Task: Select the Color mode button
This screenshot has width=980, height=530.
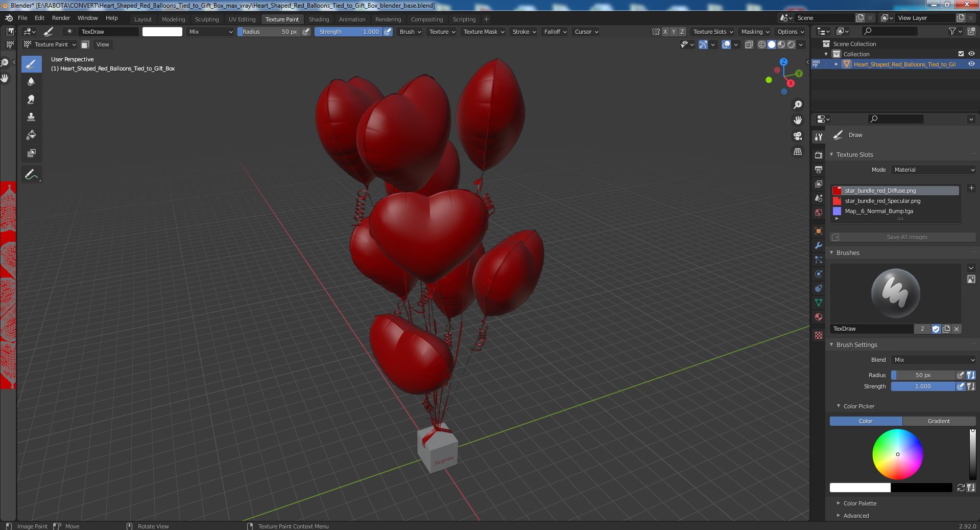Action: [x=866, y=421]
